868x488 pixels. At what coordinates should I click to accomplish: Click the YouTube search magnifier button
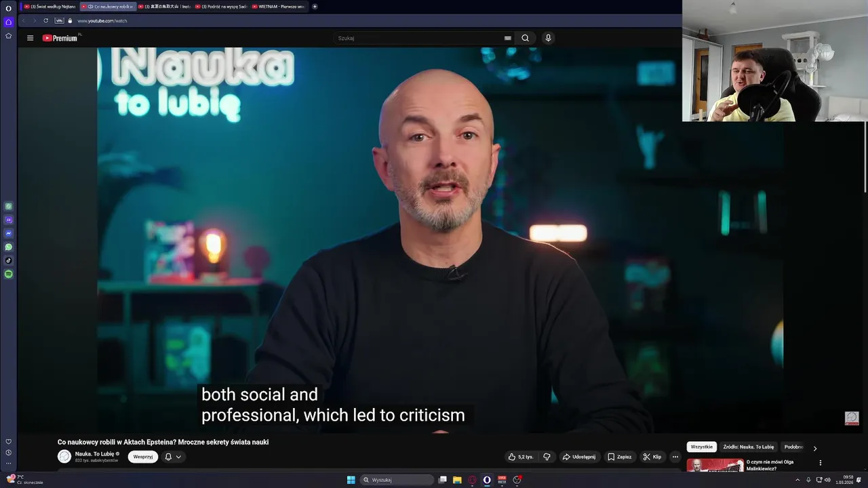tap(525, 38)
